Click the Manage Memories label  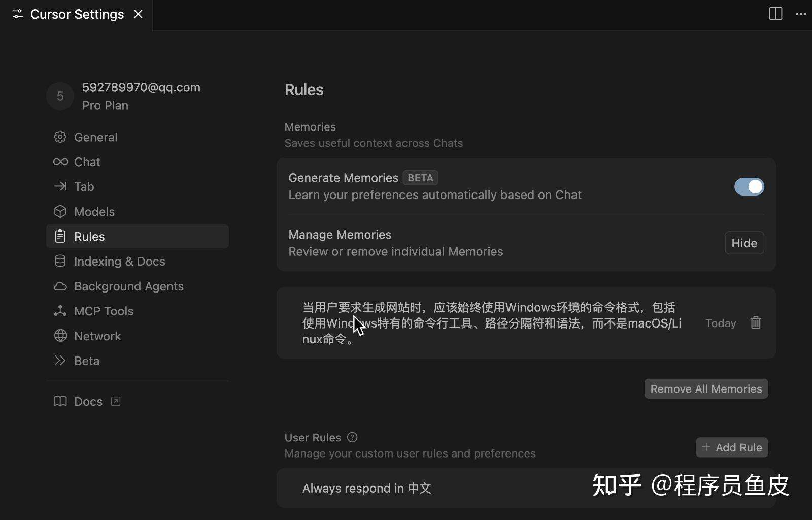click(340, 235)
